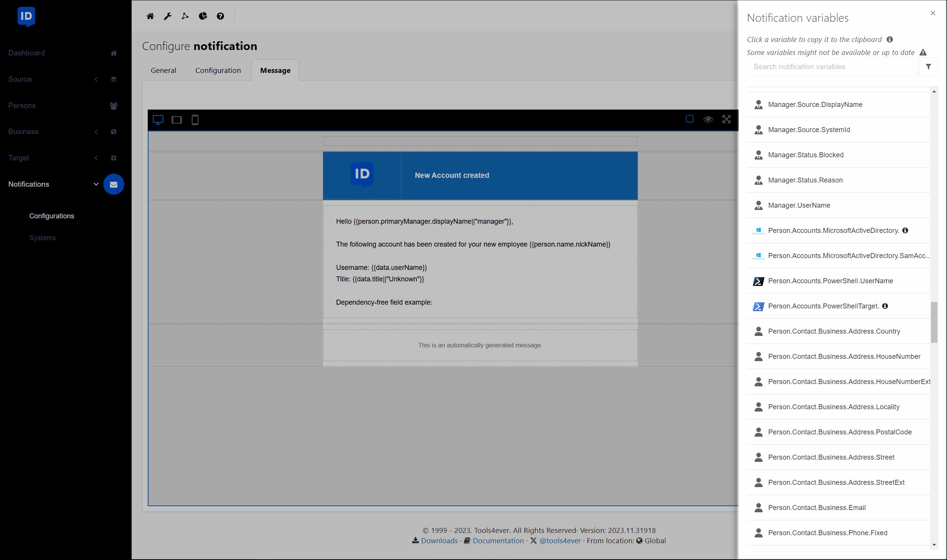Click warning triangle icon beside variables note
Screen dimensions: 947x560
(923, 52)
